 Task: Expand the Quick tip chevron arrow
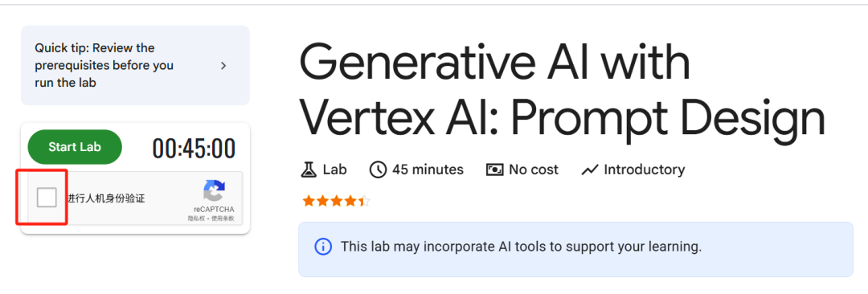click(223, 65)
